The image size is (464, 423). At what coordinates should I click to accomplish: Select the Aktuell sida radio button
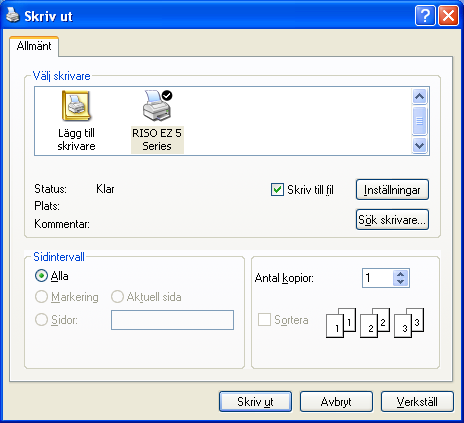click(x=117, y=297)
